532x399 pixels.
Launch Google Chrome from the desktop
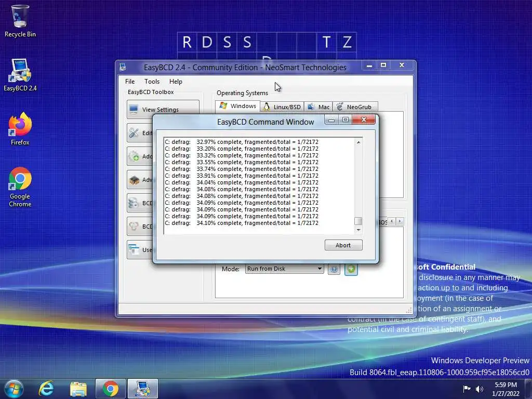click(x=20, y=187)
